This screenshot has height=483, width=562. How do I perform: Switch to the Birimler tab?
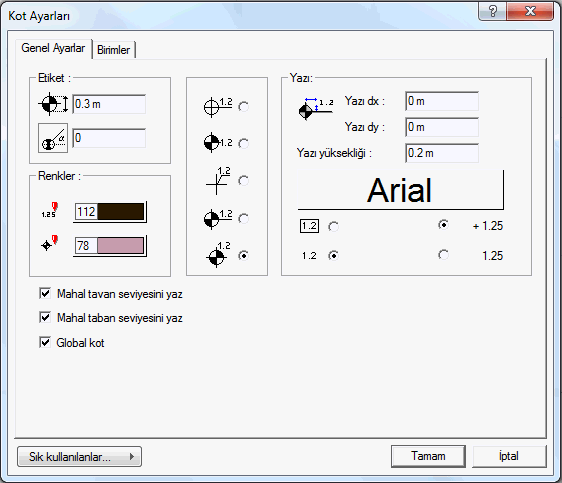coord(114,49)
